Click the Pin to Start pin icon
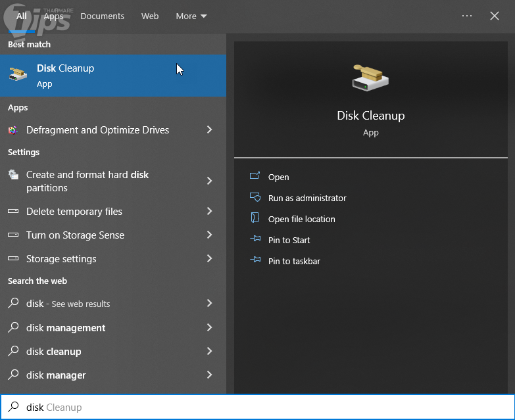Screen dimensions: 515x420 (x=255, y=240)
